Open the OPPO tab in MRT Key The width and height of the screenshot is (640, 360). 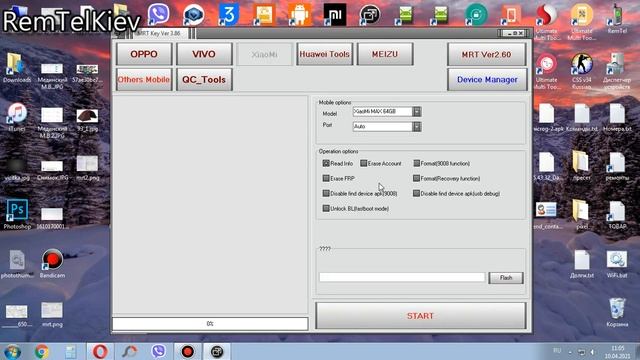tap(144, 54)
